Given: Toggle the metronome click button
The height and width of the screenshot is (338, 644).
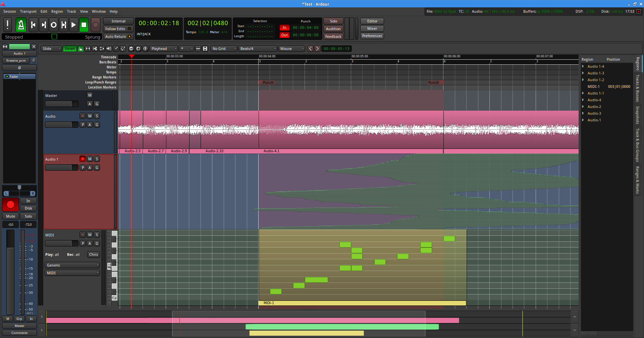Looking at the screenshot, I should tap(21, 25).
